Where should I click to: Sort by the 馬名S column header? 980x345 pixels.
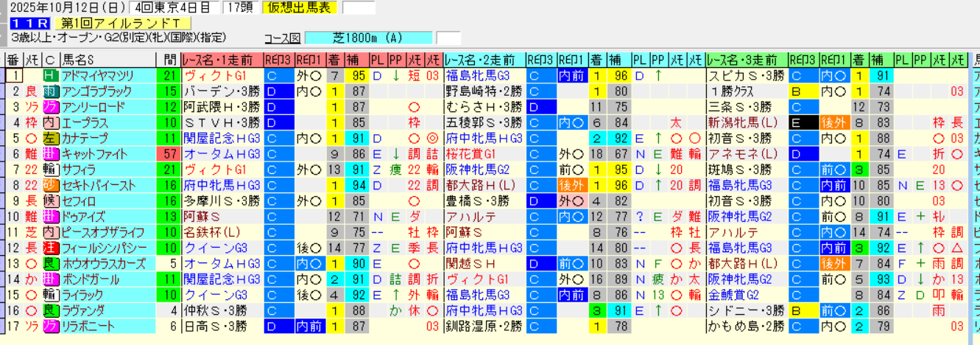click(x=107, y=60)
